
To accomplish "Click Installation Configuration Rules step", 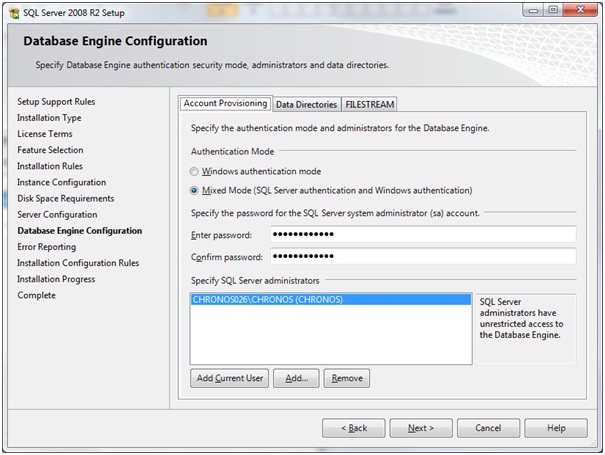I will (78, 263).
